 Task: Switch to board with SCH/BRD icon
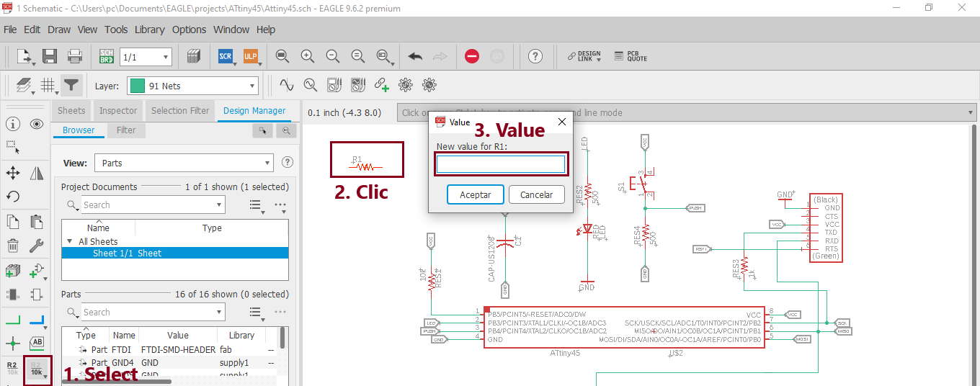106,56
